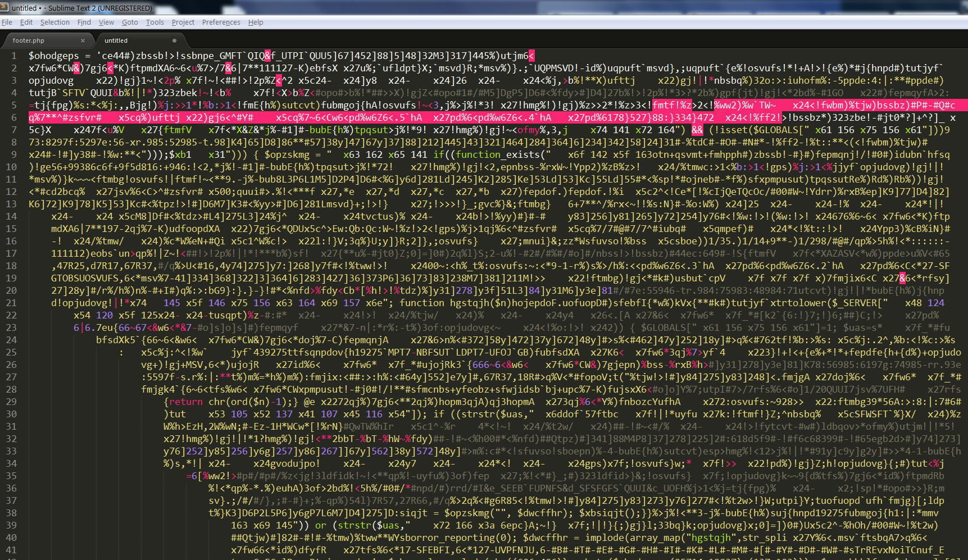The height and width of the screenshot is (560, 968).
Task: Click the $ohodgeps variable on line 1
Action: 54,56
